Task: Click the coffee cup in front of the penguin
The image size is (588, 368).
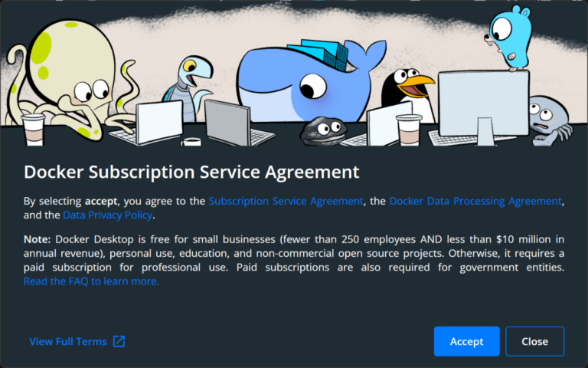Action: tap(409, 130)
